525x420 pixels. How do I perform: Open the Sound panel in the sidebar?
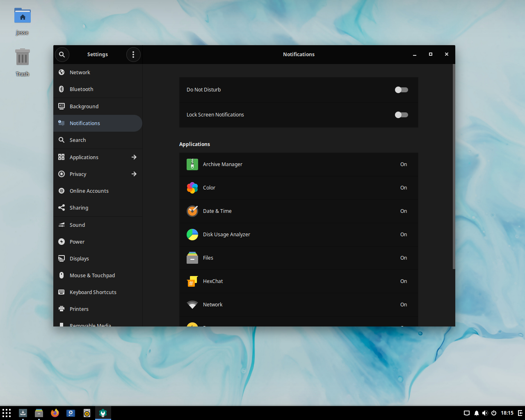tap(98, 225)
